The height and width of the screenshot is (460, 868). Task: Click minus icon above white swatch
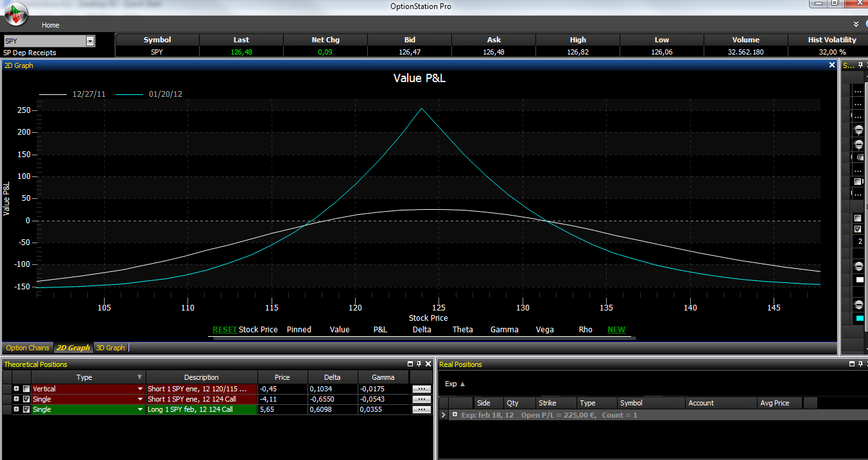click(859, 266)
